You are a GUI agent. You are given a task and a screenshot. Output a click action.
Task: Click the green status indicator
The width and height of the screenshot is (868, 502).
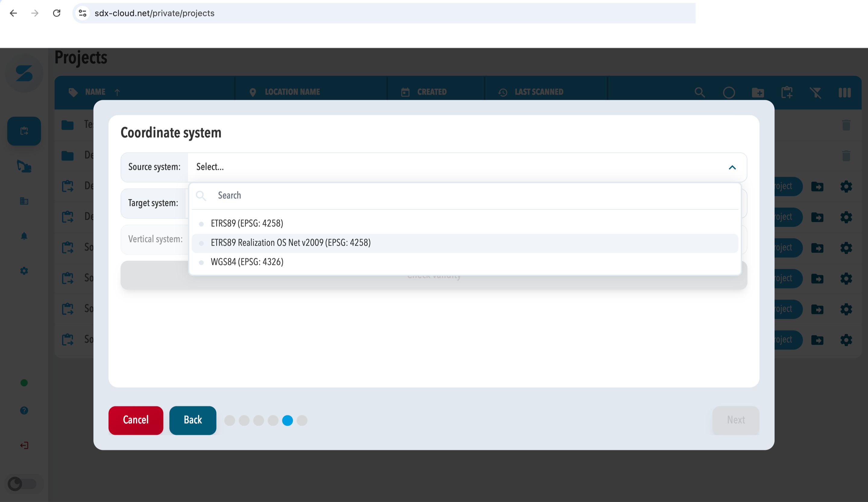[x=24, y=383]
